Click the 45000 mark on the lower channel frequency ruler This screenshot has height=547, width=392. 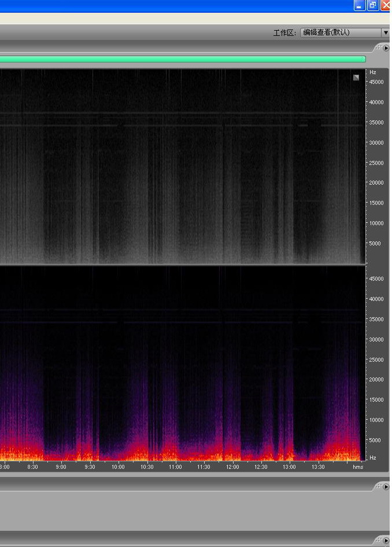pyautogui.click(x=376, y=279)
